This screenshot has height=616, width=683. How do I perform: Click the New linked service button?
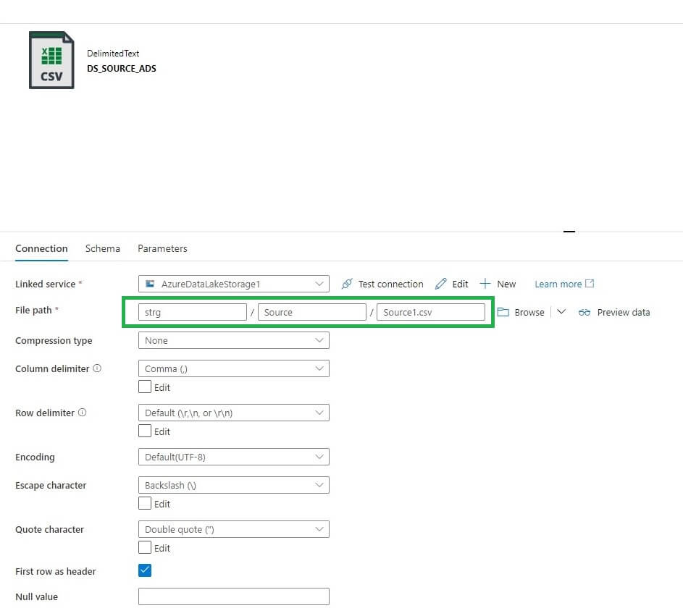[498, 284]
